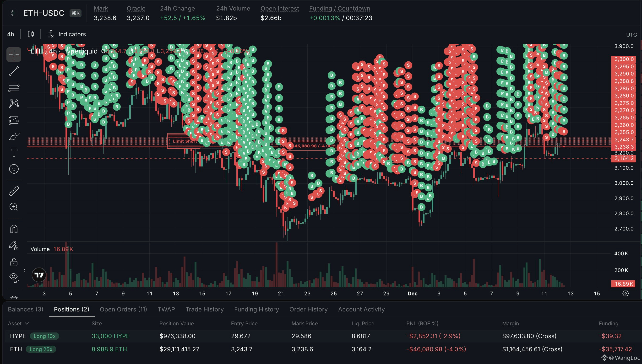Toggle lock all drawing tools
Screen dimensions: 642x364
14,262
